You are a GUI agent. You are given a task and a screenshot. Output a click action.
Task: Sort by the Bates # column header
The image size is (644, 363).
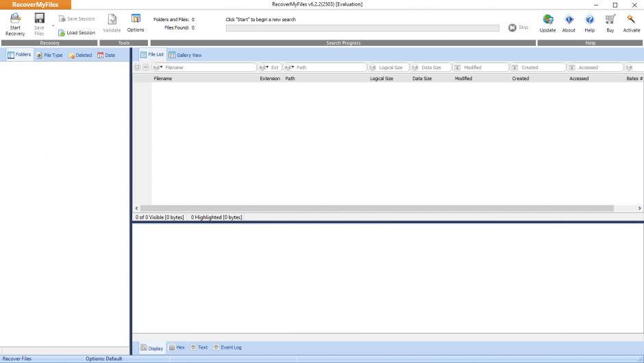coord(634,79)
